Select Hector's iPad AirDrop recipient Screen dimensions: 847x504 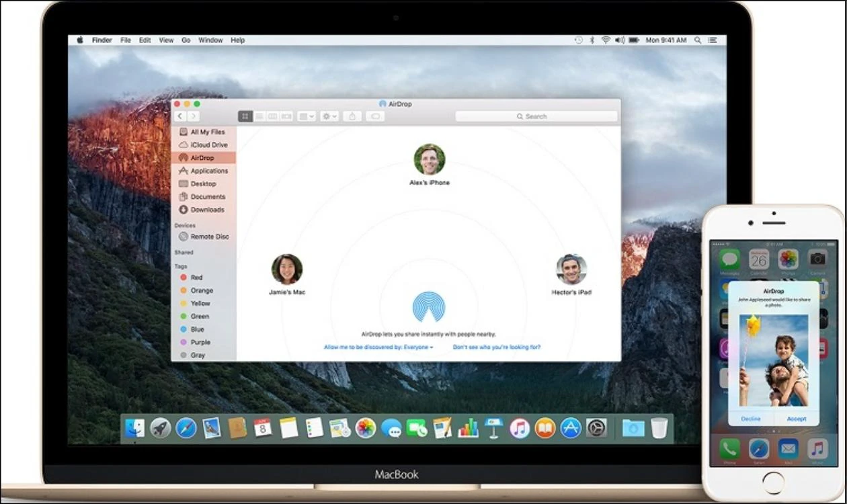(x=571, y=274)
